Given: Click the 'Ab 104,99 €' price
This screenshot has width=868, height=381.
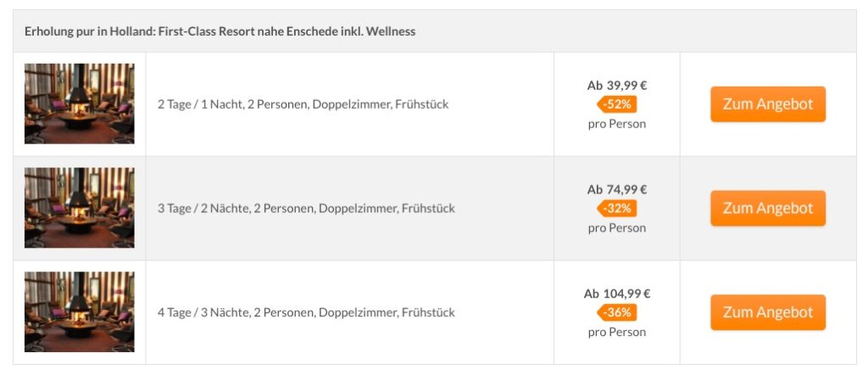Looking at the screenshot, I should click(x=617, y=294).
